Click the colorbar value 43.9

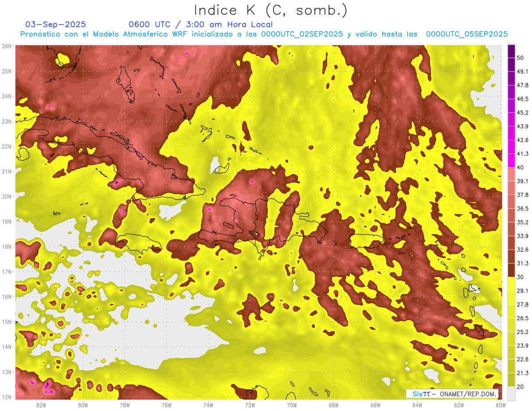click(x=523, y=126)
